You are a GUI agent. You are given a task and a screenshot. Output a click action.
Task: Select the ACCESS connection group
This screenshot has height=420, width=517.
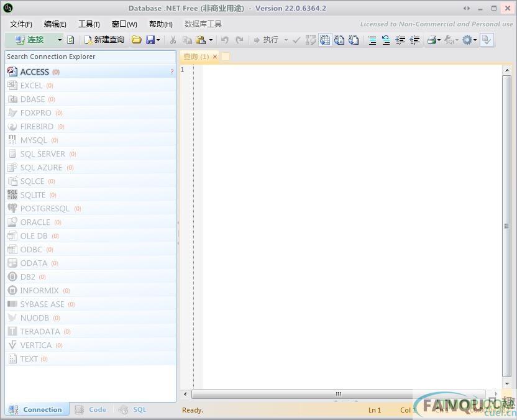coord(90,72)
